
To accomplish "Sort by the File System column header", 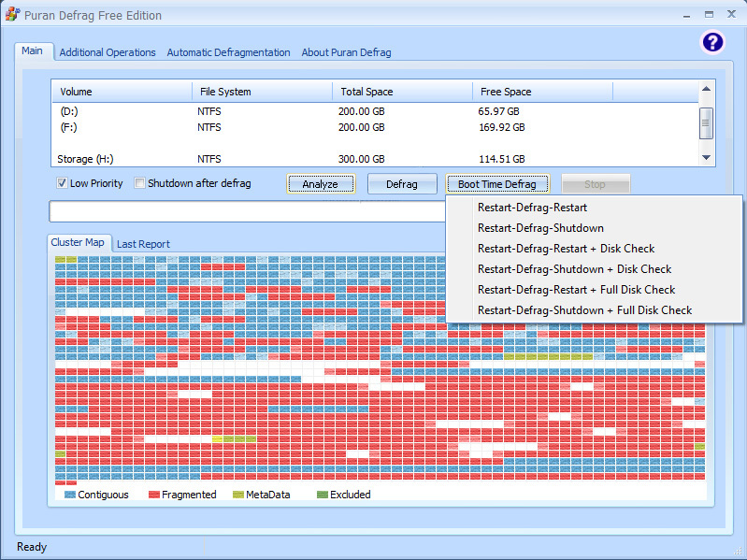I will click(x=262, y=92).
